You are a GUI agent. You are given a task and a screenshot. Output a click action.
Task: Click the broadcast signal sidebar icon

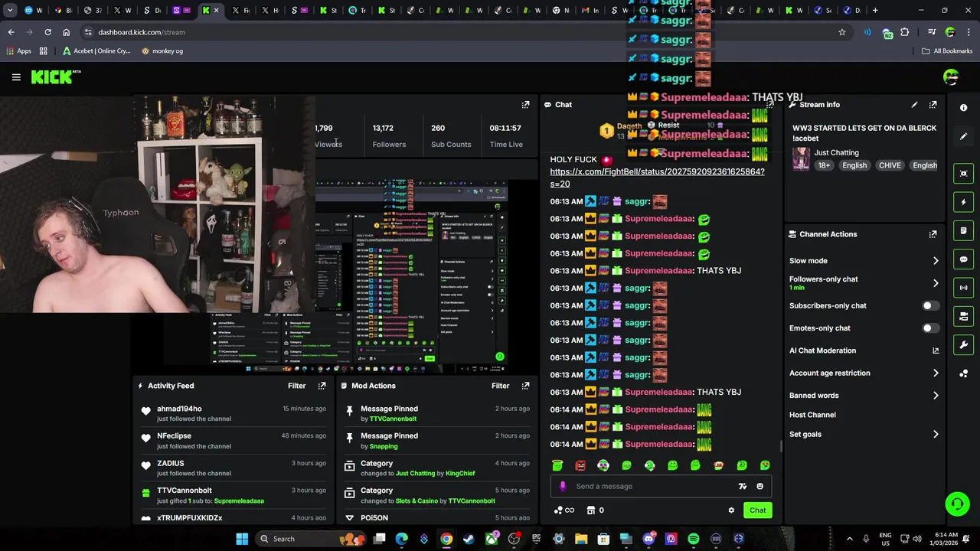coord(964,288)
